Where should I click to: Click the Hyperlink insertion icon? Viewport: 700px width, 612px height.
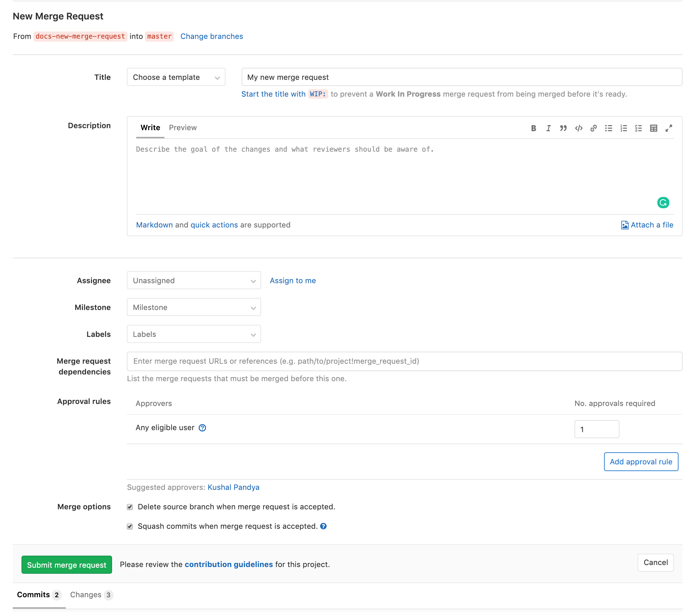593,127
